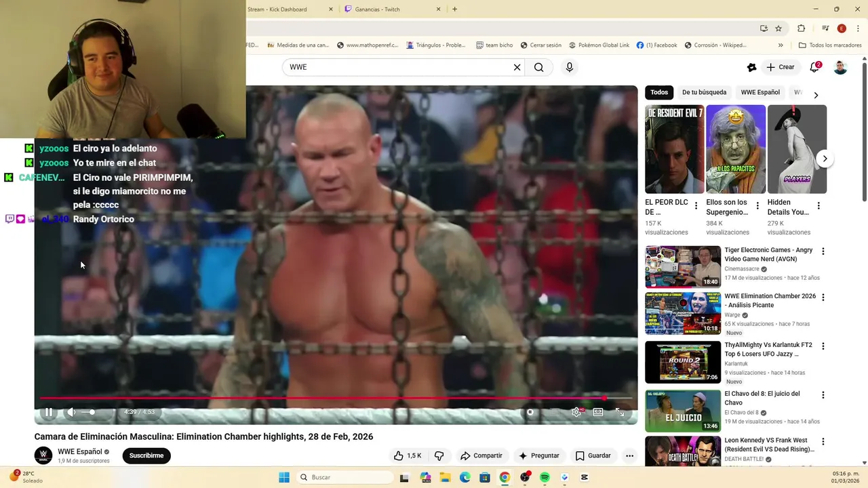Open the Pokémon Global Link bookmark

597,45
